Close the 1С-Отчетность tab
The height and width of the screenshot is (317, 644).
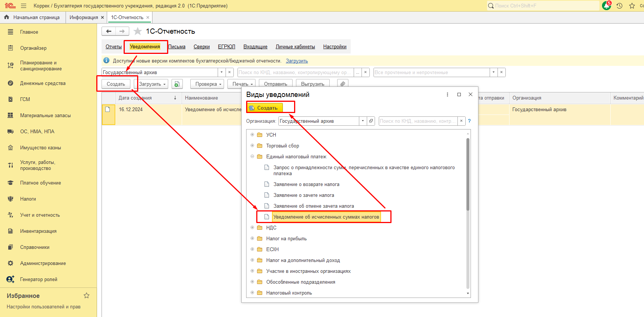(x=148, y=18)
